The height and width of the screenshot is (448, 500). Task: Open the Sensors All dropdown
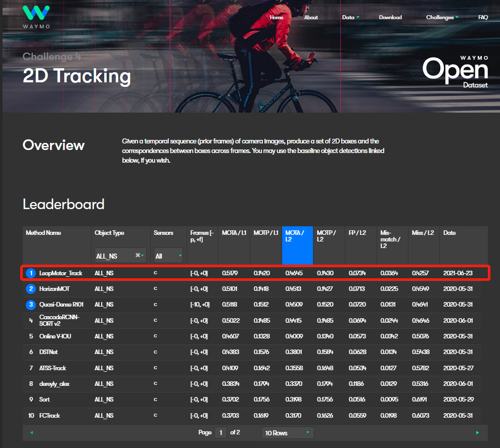point(168,256)
